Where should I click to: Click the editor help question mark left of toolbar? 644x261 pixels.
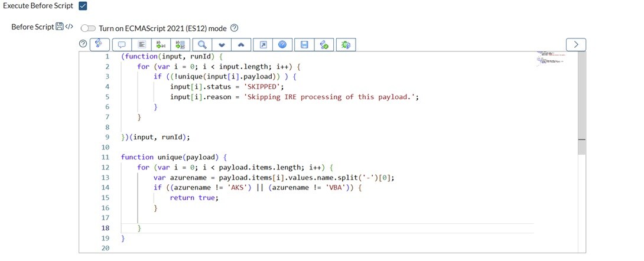[x=83, y=44]
